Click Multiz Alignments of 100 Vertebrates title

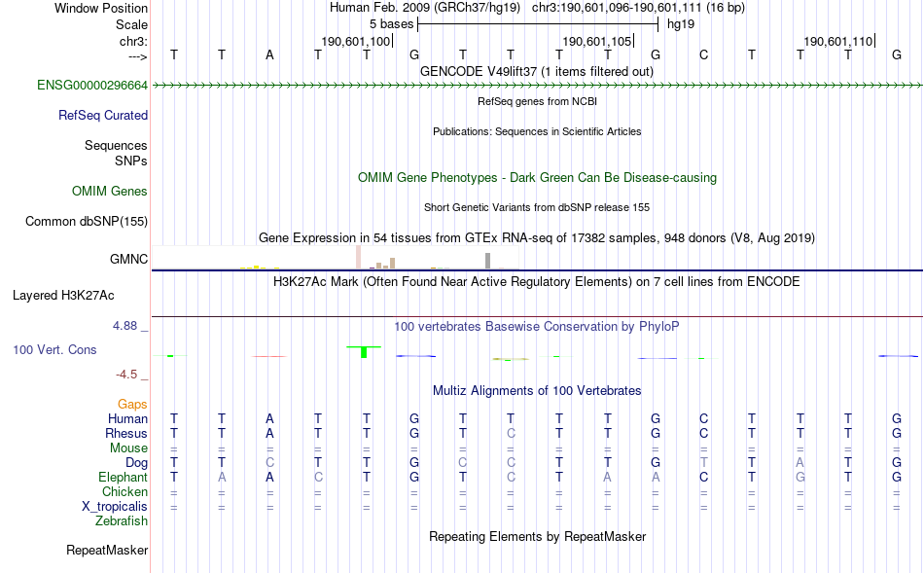click(x=537, y=391)
